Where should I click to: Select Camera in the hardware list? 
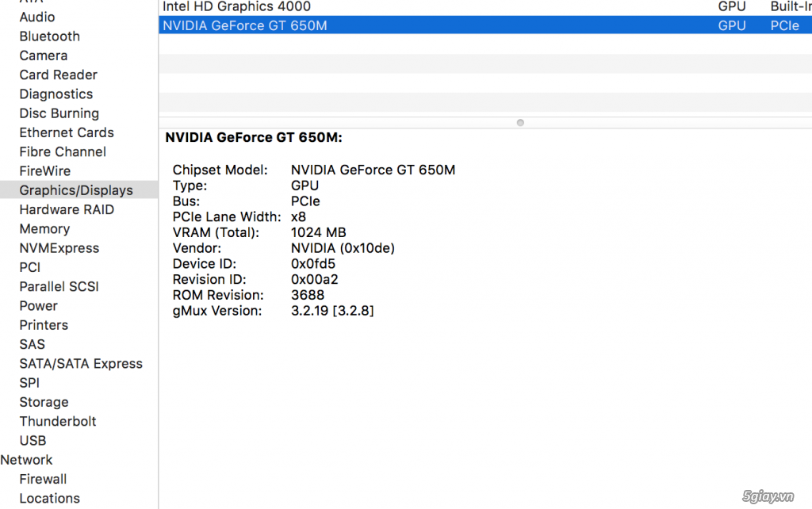pos(43,55)
